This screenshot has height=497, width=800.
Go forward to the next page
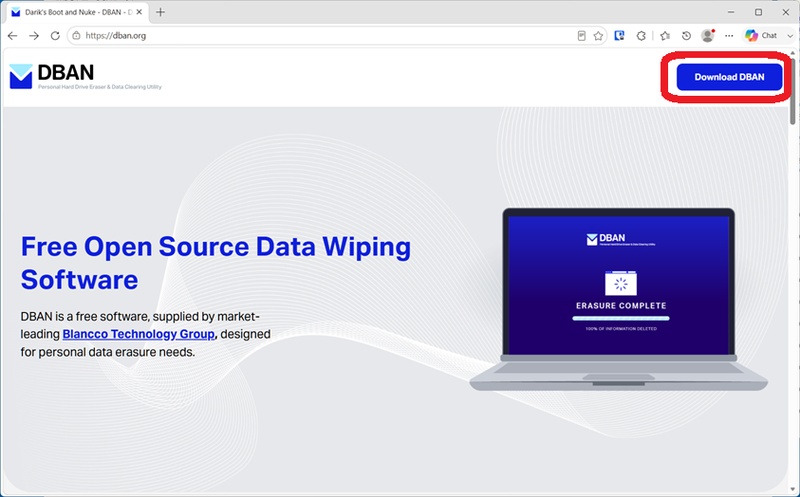(x=34, y=36)
